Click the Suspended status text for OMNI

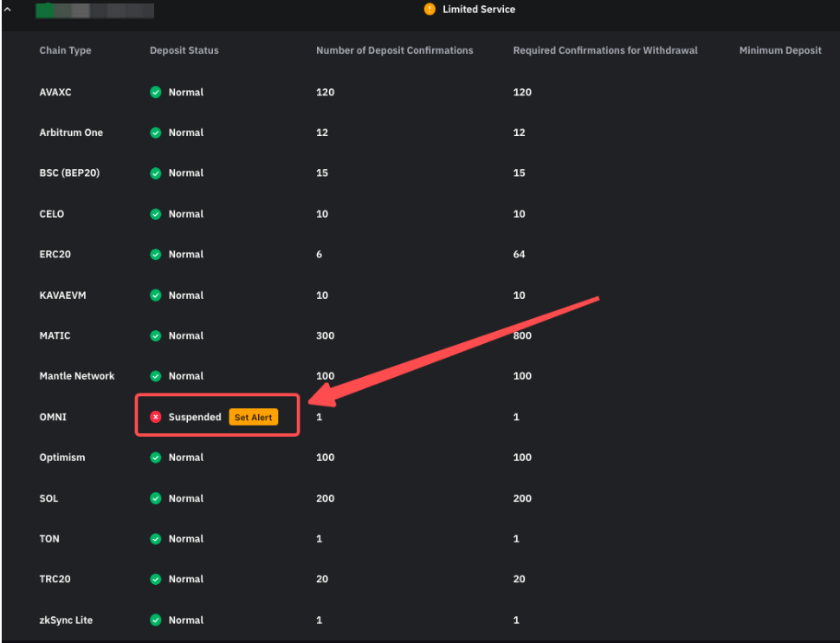click(195, 417)
